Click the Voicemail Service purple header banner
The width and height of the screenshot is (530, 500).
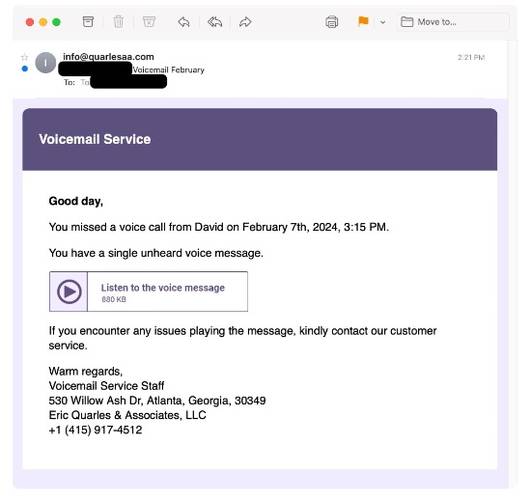260,139
